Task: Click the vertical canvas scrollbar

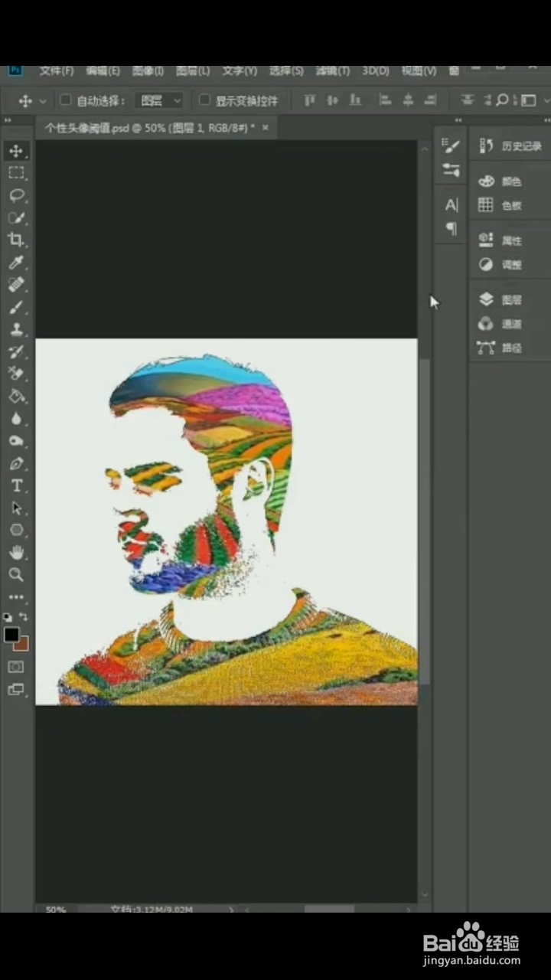Action: [425, 521]
